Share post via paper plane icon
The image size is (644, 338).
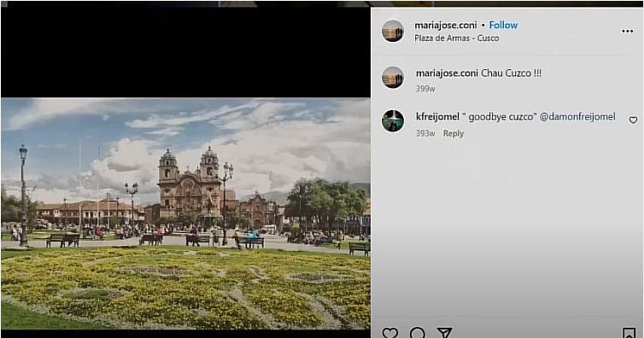tap(444, 333)
